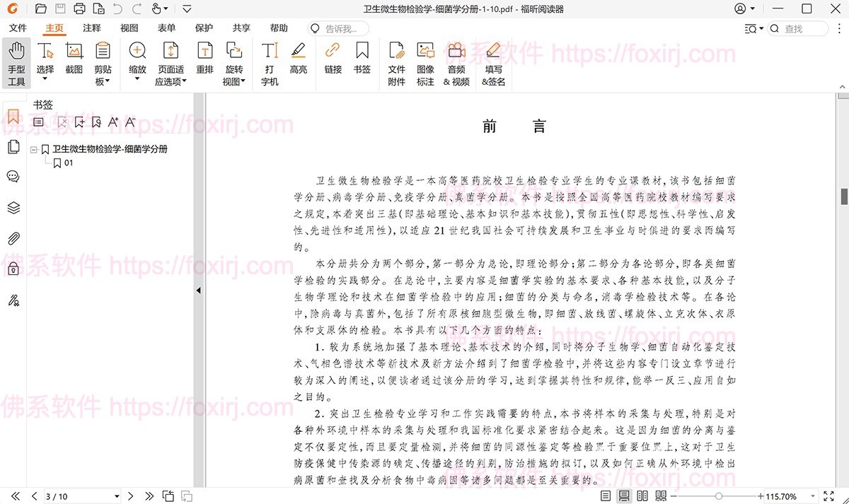Select the Highlight tool (高亮)
The image size is (849, 504).
pos(298,60)
